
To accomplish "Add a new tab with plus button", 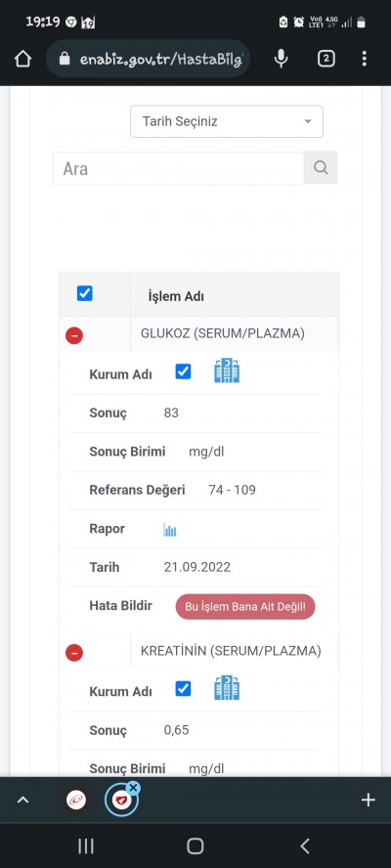I will (369, 800).
